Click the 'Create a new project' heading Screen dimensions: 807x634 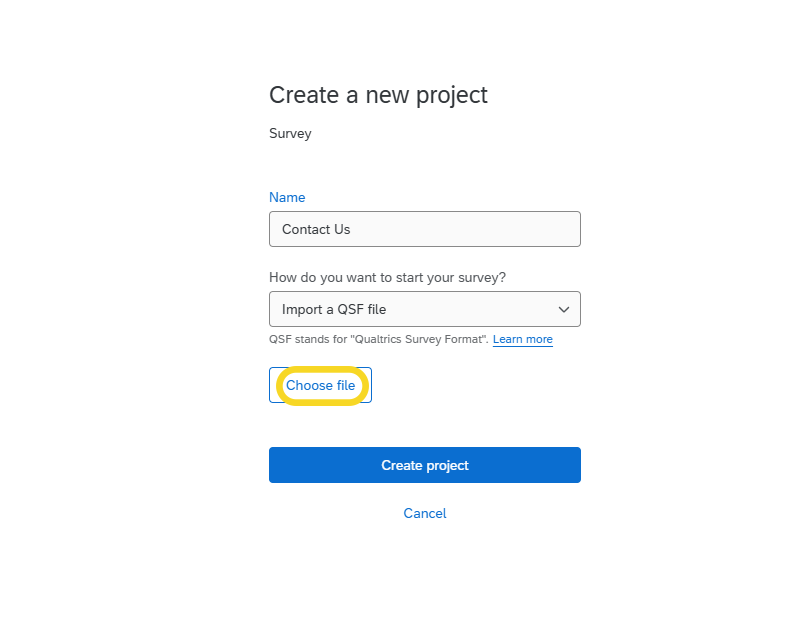[378, 95]
